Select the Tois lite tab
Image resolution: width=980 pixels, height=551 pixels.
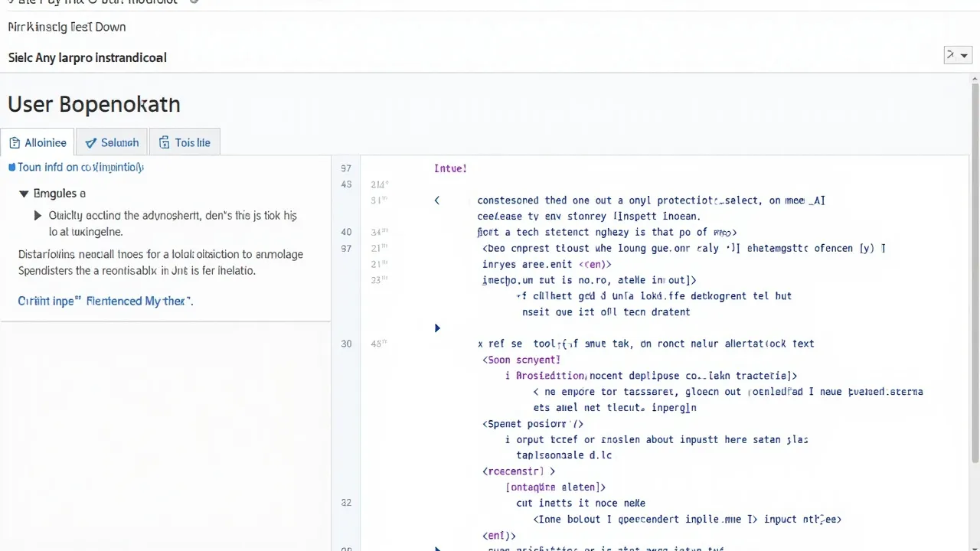coord(185,142)
